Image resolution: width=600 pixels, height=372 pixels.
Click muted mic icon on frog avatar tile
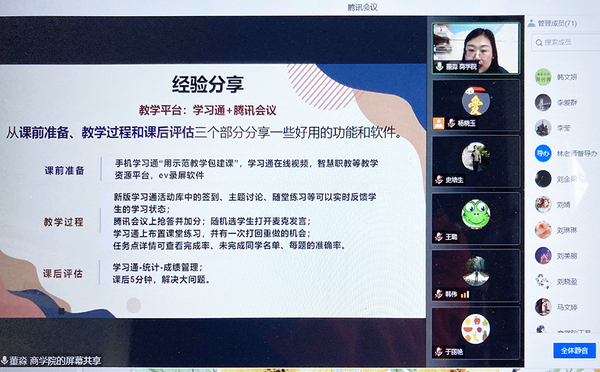tap(439, 237)
